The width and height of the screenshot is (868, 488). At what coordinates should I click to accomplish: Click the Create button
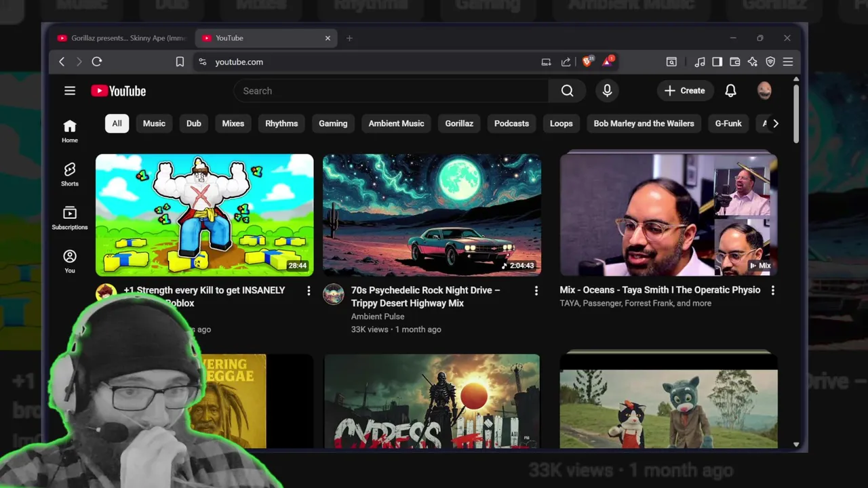[x=685, y=91]
